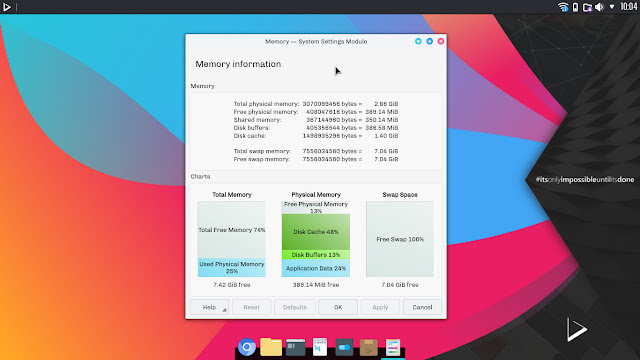
Task: Click the Application Data 24% segment
Action: pyautogui.click(x=316, y=268)
